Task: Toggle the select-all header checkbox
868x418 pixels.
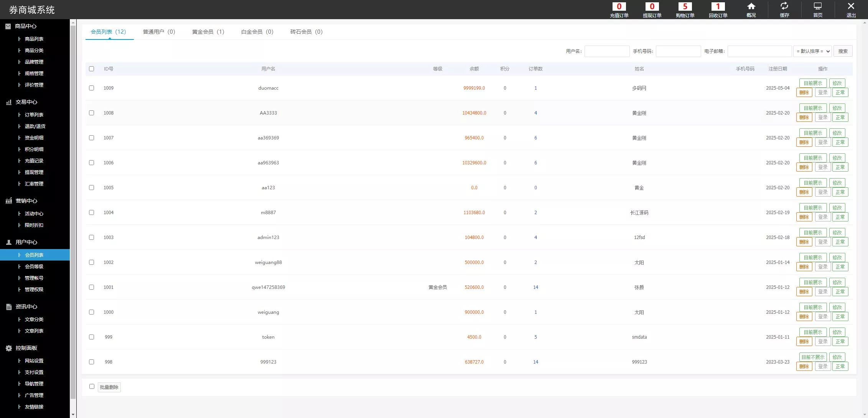Action: coord(91,69)
